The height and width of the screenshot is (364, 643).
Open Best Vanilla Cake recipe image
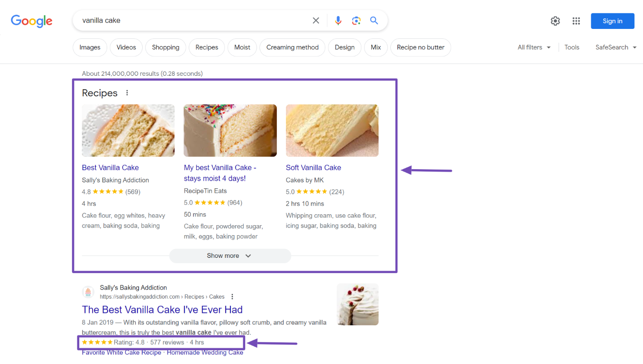point(128,130)
